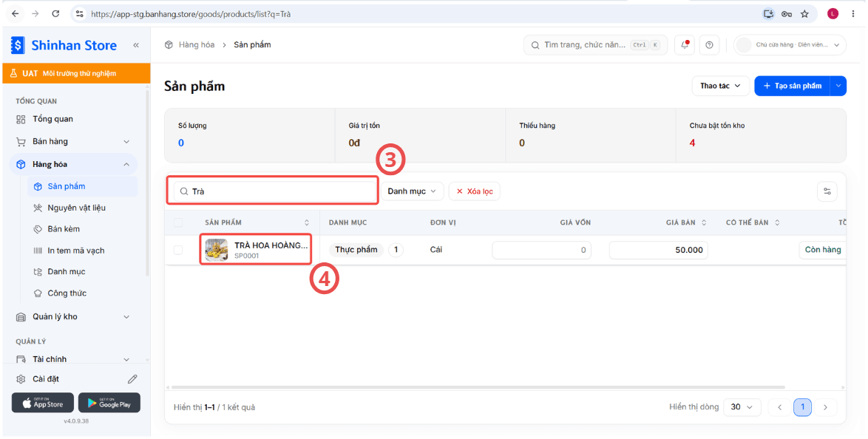Change rows per page from 30
The image size is (868, 439).
pos(742,407)
